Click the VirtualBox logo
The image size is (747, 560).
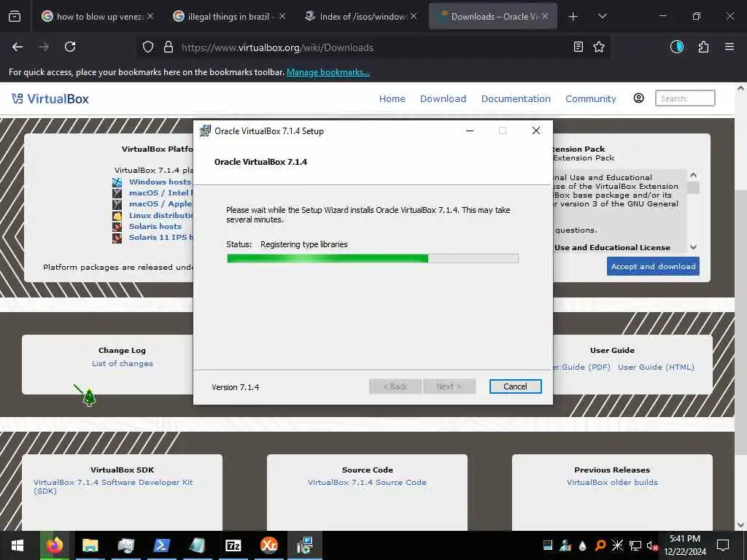tap(50, 98)
